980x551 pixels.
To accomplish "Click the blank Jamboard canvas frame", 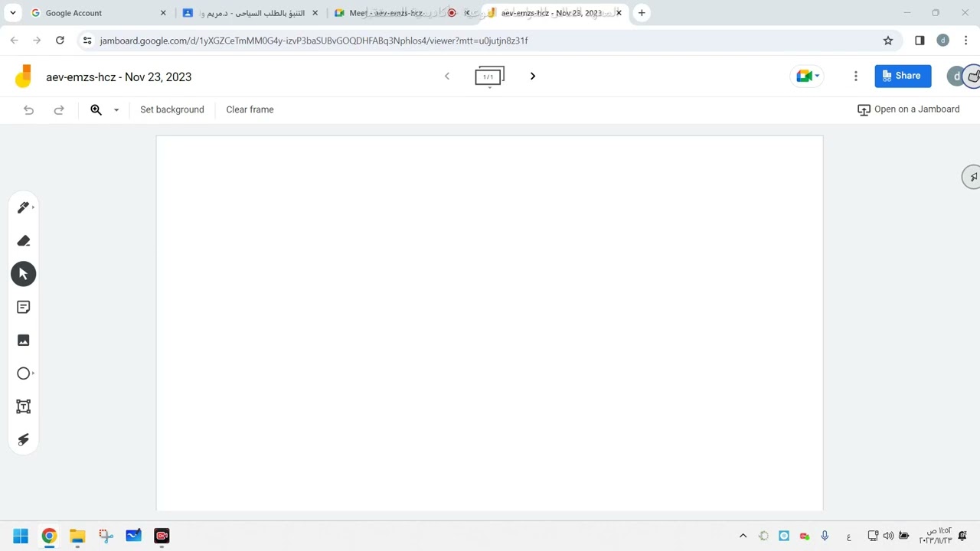I will [x=490, y=323].
